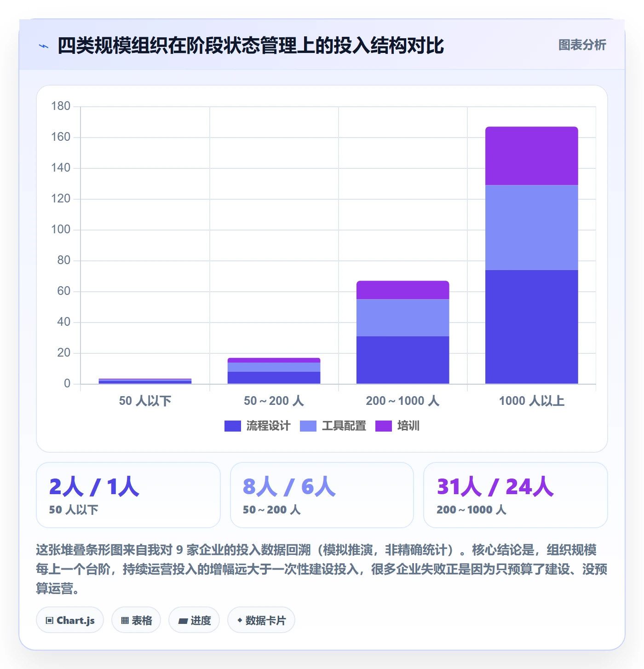644x669 pixels.
Task: Click the dark blue 流程设计 segment of the 1000 人以上 bar
Action: point(532,327)
